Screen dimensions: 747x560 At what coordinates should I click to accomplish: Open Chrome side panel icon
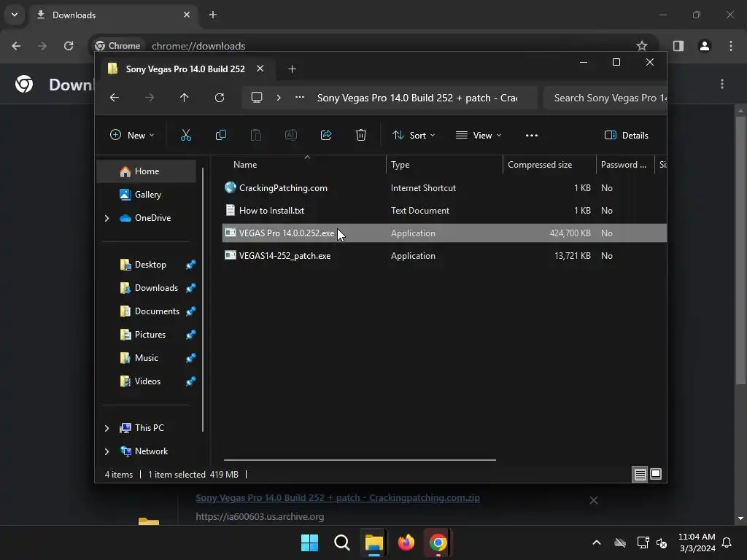click(678, 46)
